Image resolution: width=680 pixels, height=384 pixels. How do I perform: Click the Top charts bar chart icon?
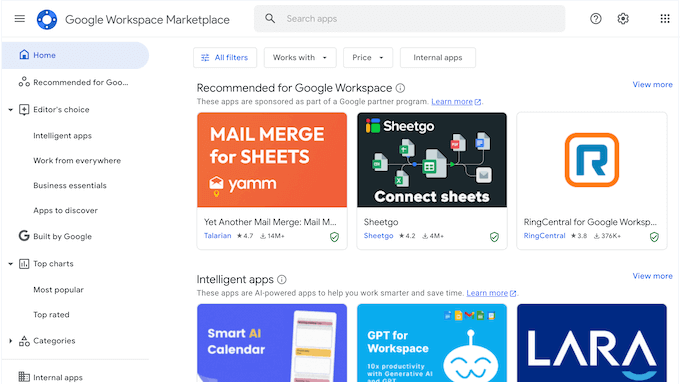click(24, 263)
